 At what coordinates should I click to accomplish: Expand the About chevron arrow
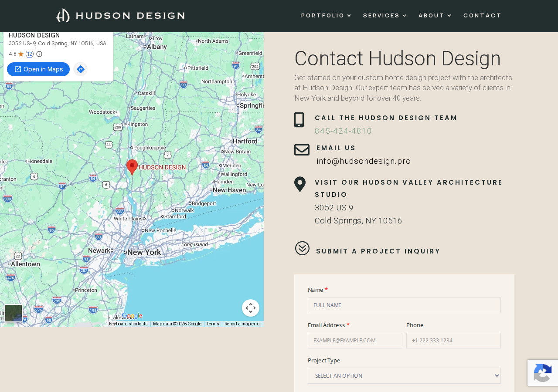[449, 16]
